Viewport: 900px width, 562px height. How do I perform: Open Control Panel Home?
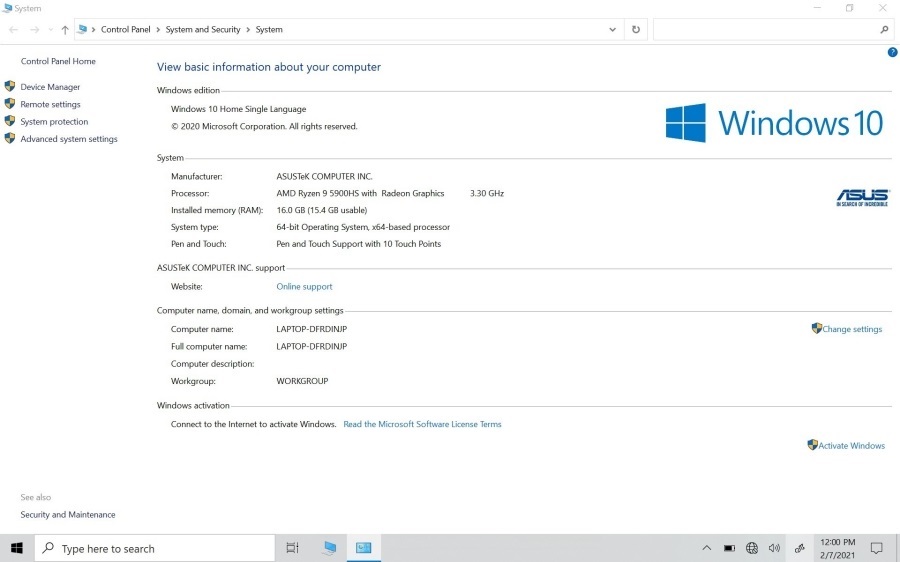coord(58,61)
